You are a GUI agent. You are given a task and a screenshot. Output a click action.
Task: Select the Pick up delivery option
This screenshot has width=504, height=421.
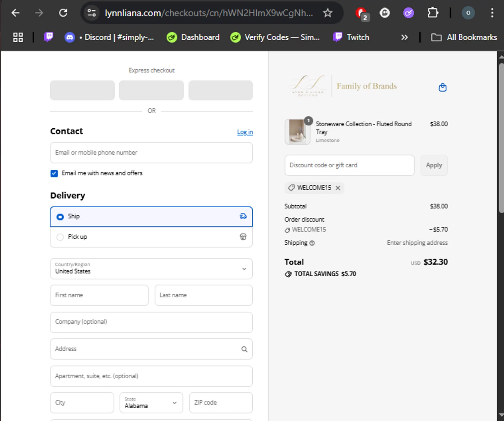pos(151,237)
